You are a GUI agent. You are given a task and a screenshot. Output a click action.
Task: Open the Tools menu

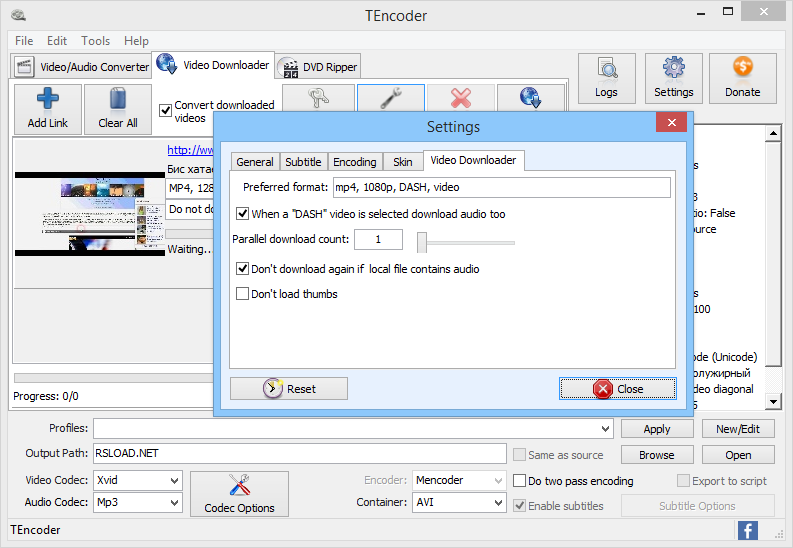coord(96,41)
